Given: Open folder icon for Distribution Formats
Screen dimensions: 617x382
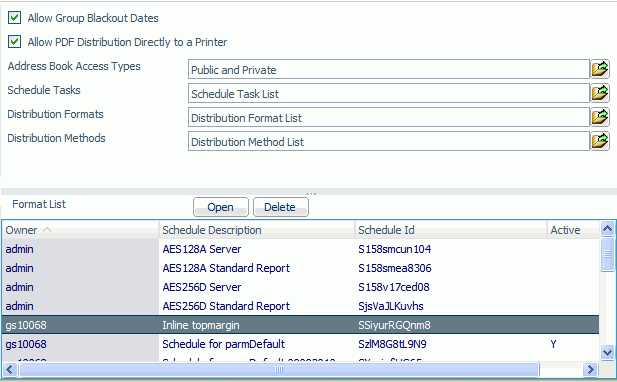Looking at the screenshot, I should point(600,117).
